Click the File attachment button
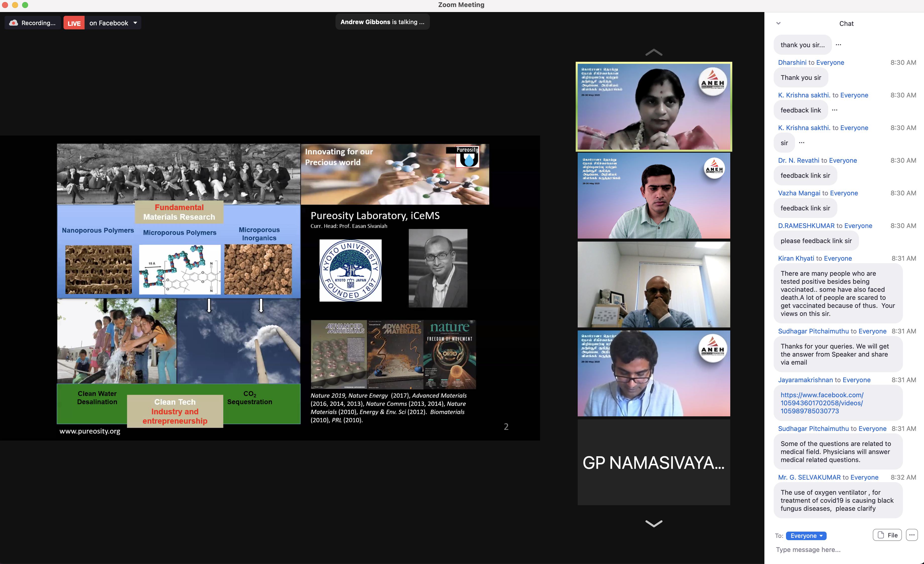This screenshot has height=564, width=924. coord(887,535)
